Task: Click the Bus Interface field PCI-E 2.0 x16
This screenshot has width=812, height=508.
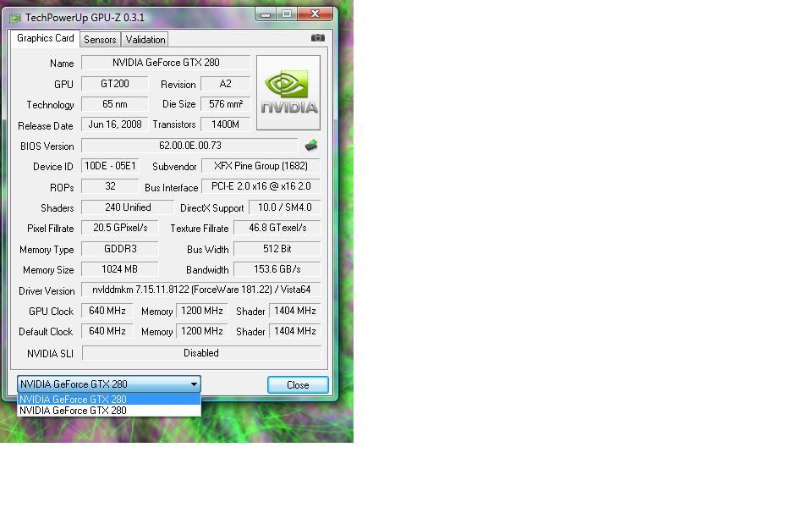Action: 261,186
